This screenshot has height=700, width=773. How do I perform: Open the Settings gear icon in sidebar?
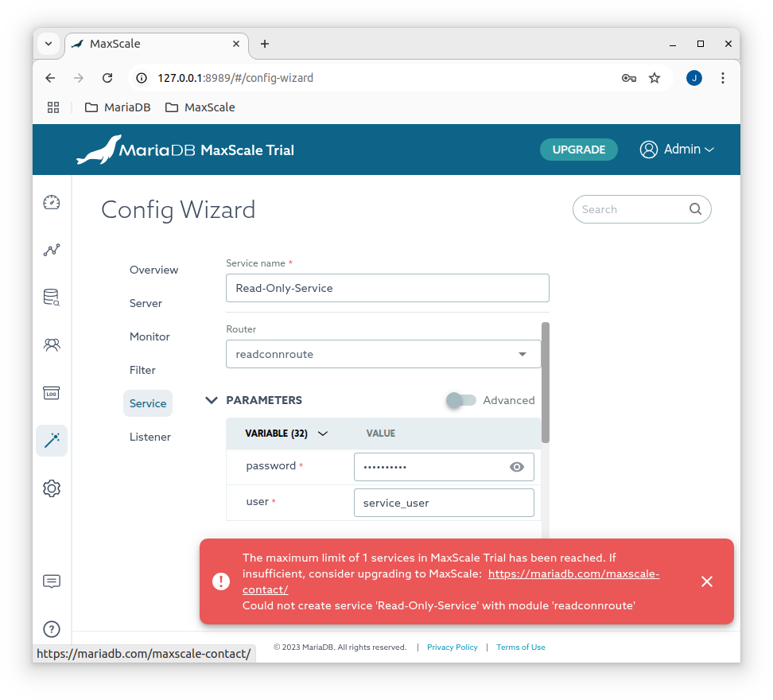pyautogui.click(x=51, y=488)
